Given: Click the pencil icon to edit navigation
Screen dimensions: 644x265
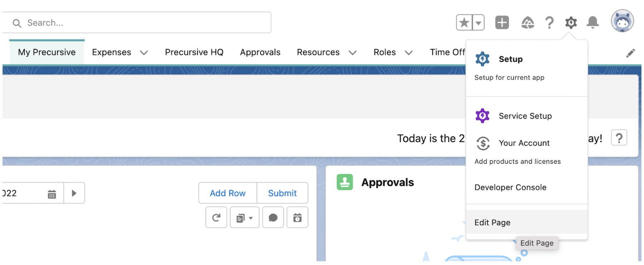Looking at the screenshot, I should click(x=630, y=53).
